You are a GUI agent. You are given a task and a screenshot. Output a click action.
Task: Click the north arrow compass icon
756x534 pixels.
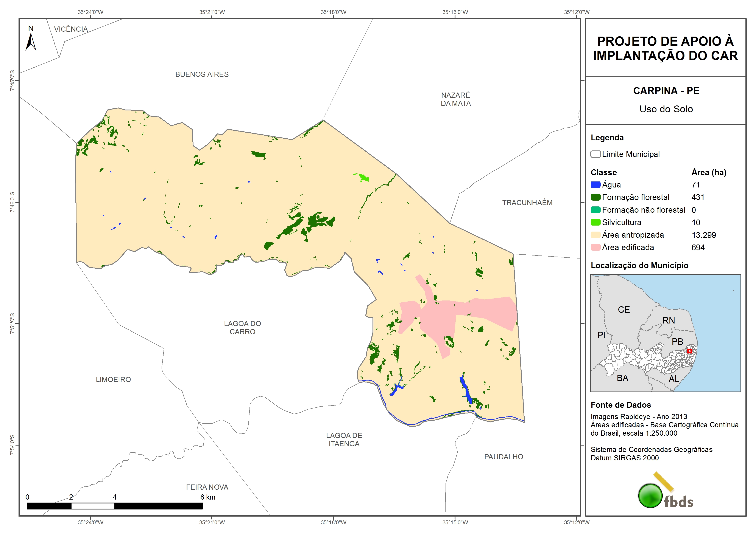31,42
